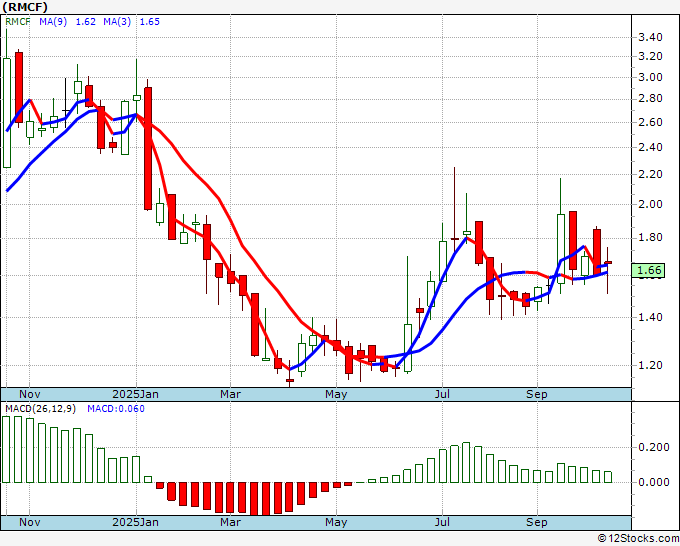The width and height of the screenshot is (680, 546).
Task: Click the 1.20 price axis label
Action: coord(651,365)
